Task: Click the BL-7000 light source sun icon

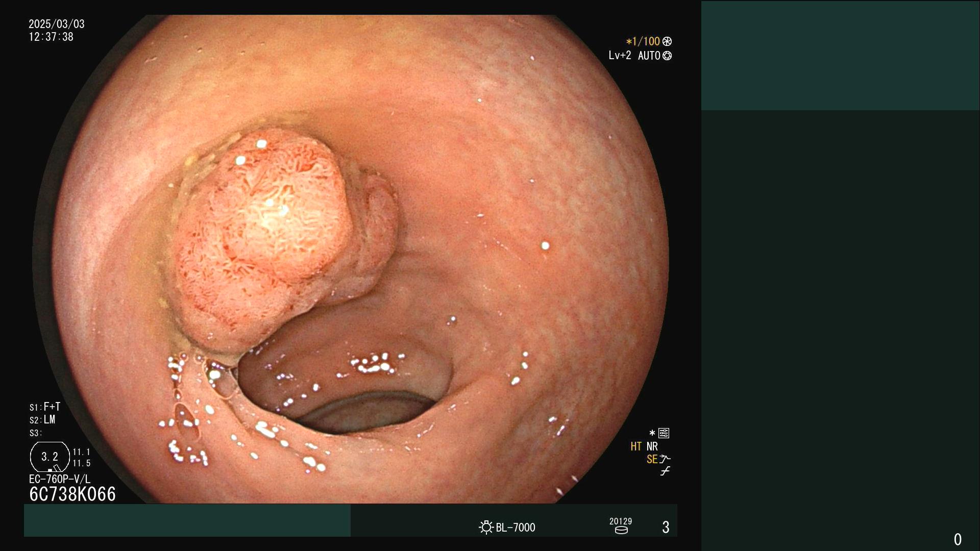Action: [x=486, y=527]
